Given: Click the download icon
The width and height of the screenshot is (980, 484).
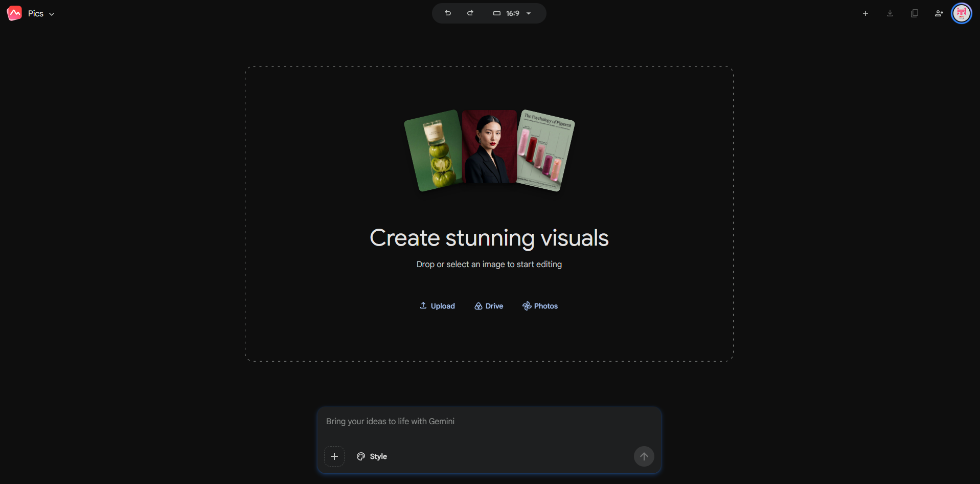Looking at the screenshot, I should click(890, 13).
